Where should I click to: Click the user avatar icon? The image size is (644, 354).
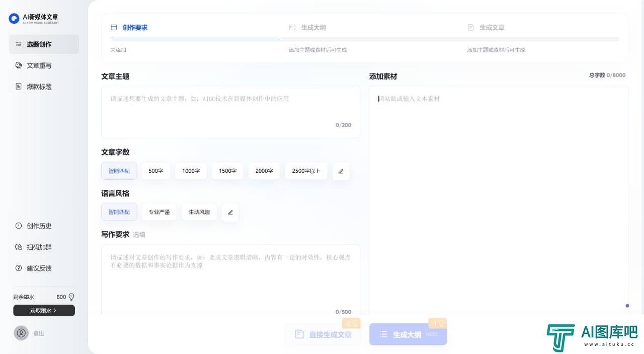pyautogui.click(x=21, y=333)
